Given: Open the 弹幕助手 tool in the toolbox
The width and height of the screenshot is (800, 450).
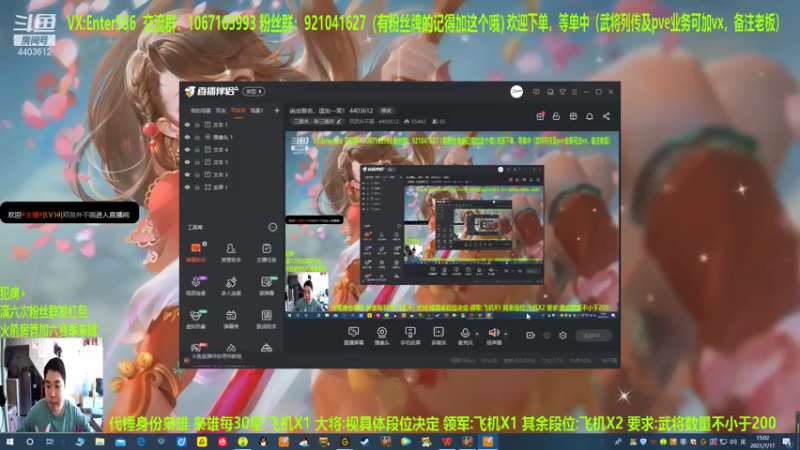Looking at the screenshot, I should pos(195,252).
